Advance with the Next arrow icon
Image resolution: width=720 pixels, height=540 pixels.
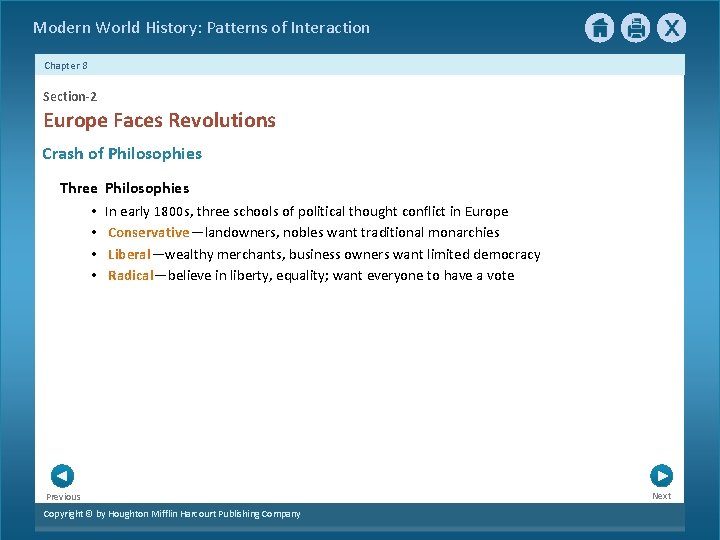[662, 476]
